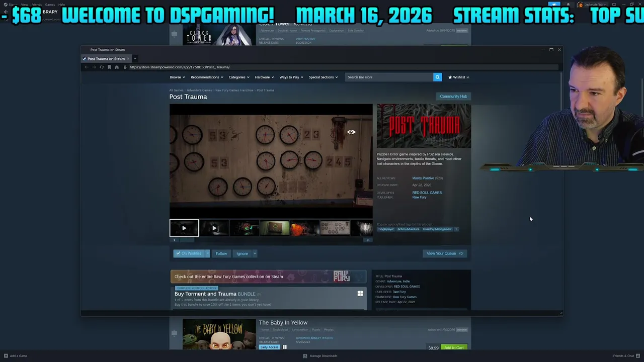The image size is (644, 362).
Task: Click the lock icon beside the URL
Action: 125,67
